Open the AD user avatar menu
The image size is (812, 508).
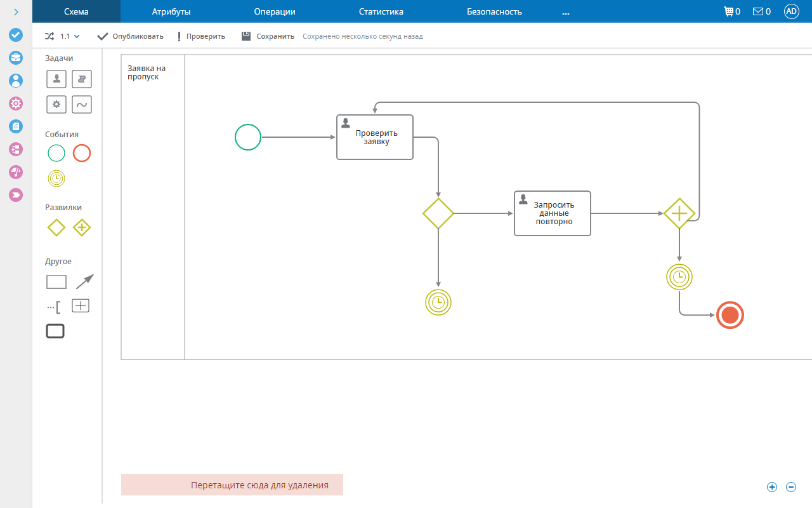click(791, 11)
